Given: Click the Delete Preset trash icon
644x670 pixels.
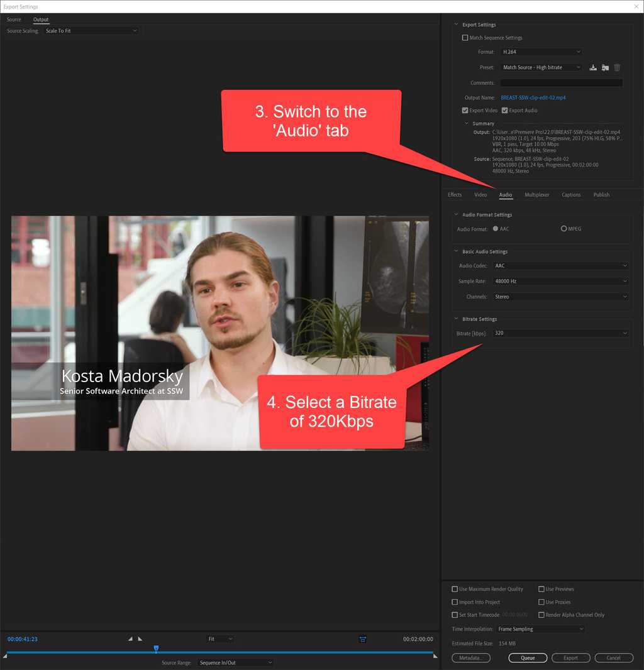Looking at the screenshot, I should point(617,67).
